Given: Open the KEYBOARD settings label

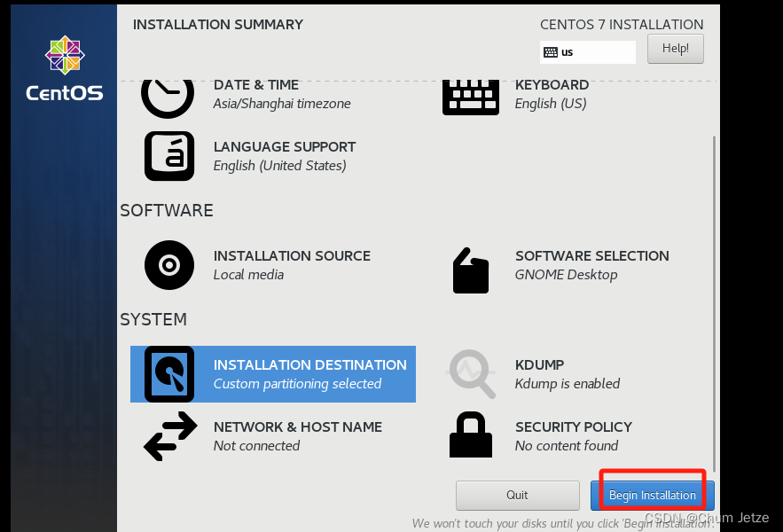Looking at the screenshot, I should coord(552,85).
